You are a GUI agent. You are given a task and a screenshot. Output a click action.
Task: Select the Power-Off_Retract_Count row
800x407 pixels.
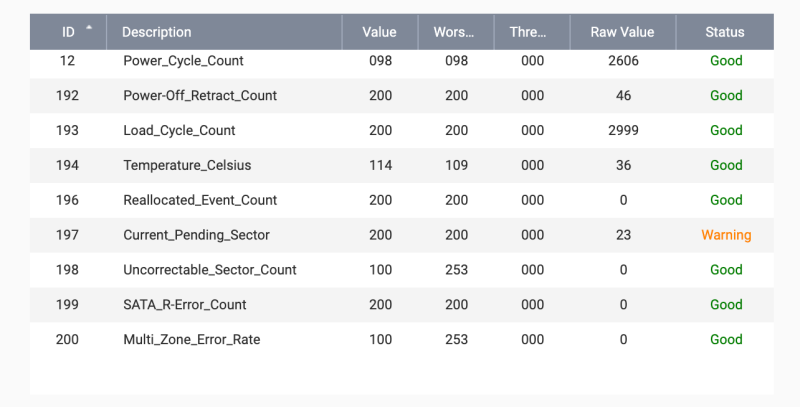[x=402, y=96]
